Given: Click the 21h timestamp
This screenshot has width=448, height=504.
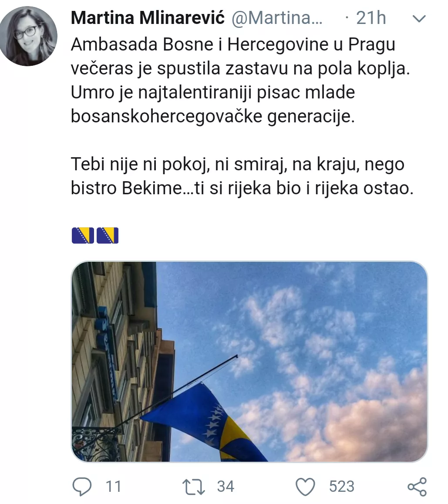Looking at the screenshot, I should 371,18.
